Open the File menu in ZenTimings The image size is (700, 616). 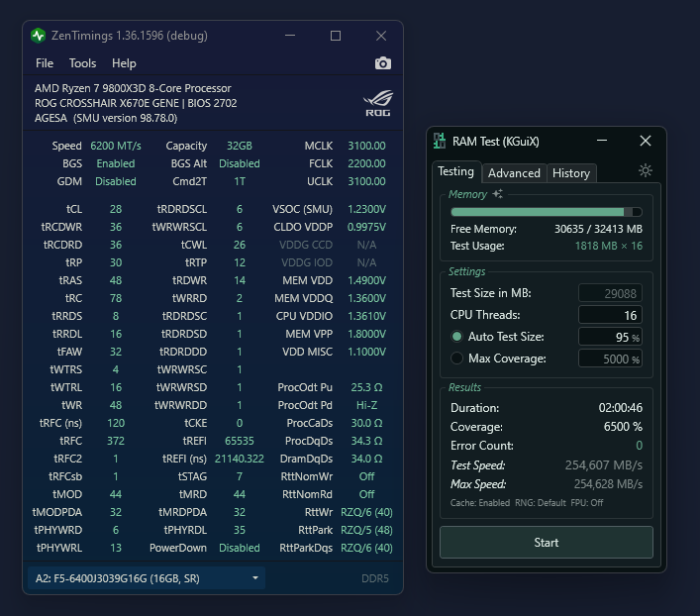(x=45, y=63)
